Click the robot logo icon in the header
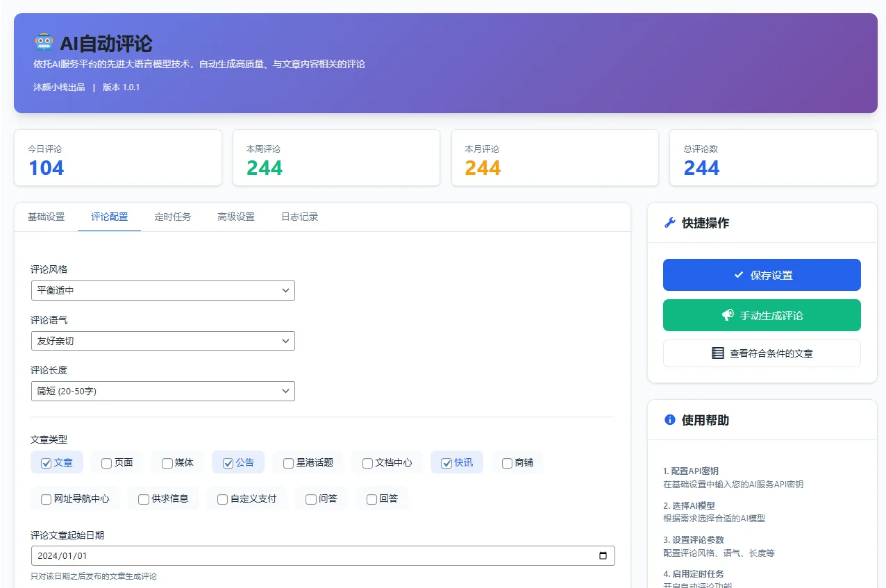 click(44, 42)
